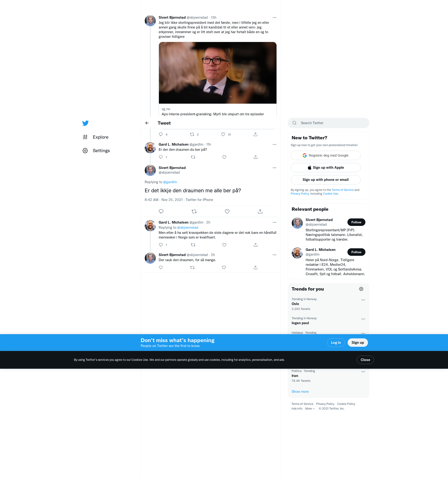Viewport: 448px width, 477px height.
Task: Follow Sivert Bjørnstad in Relevant people
Action: pyautogui.click(x=356, y=222)
